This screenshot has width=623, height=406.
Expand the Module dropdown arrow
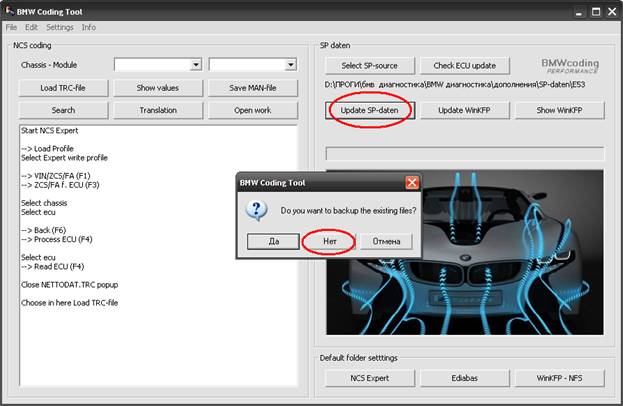click(291, 64)
